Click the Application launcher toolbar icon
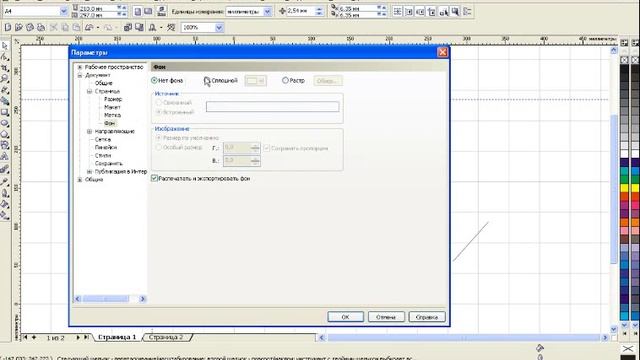 (152, 27)
